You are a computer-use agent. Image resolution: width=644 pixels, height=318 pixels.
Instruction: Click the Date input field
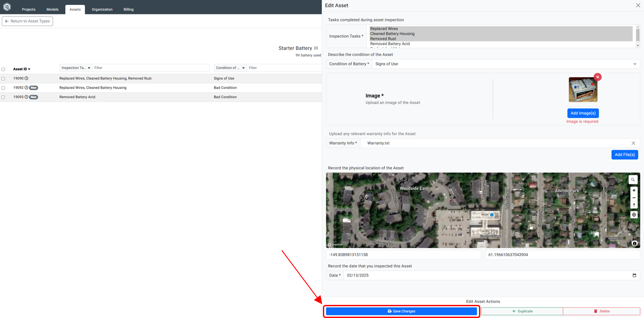point(492,276)
